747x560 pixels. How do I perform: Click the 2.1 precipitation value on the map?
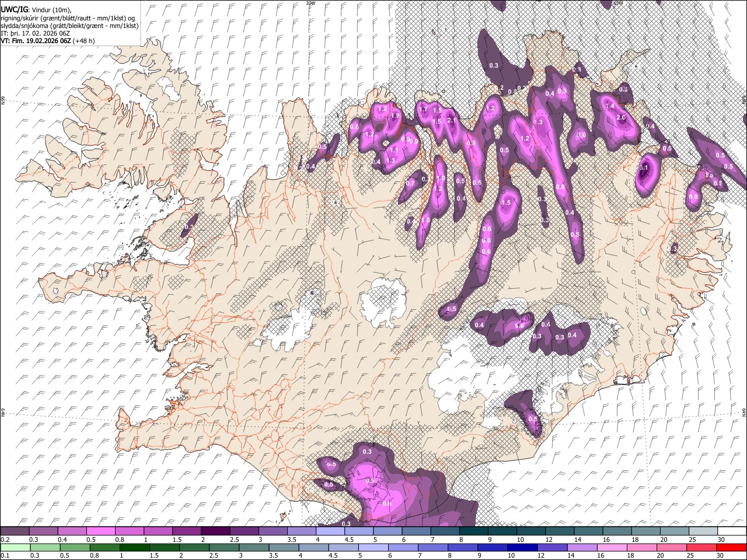(451, 121)
